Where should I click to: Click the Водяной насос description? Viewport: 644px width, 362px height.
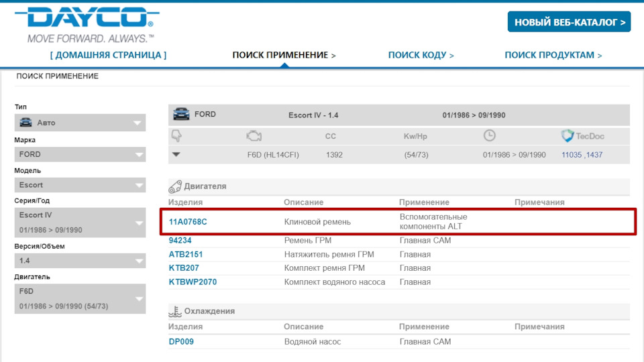313,341
